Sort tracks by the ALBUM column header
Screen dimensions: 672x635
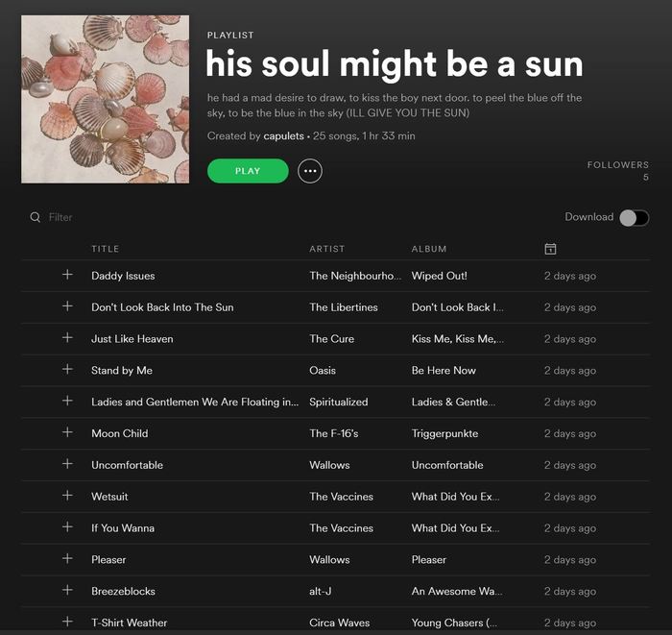[429, 249]
